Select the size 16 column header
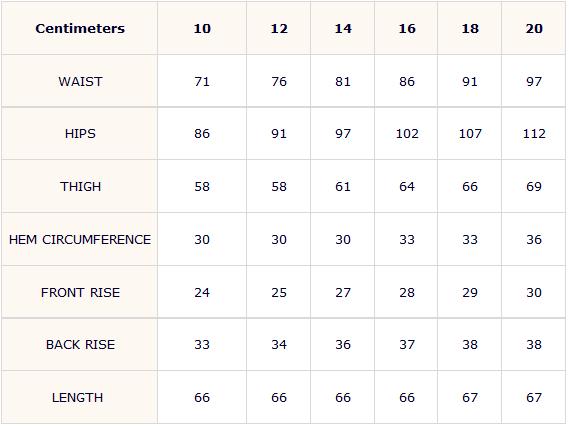The width and height of the screenshot is (569, 427). coord(407,29)
